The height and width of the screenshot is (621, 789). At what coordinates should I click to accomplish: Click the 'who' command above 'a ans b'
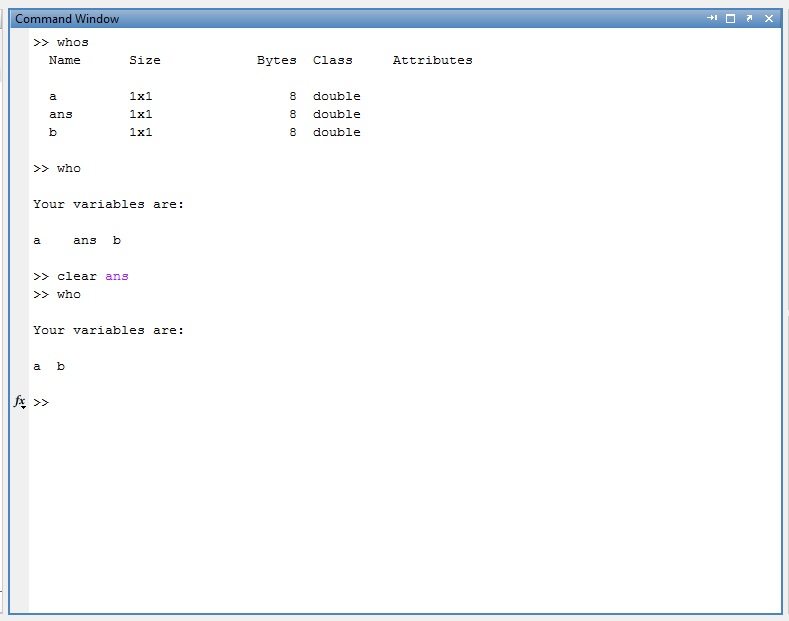(68, 169)
